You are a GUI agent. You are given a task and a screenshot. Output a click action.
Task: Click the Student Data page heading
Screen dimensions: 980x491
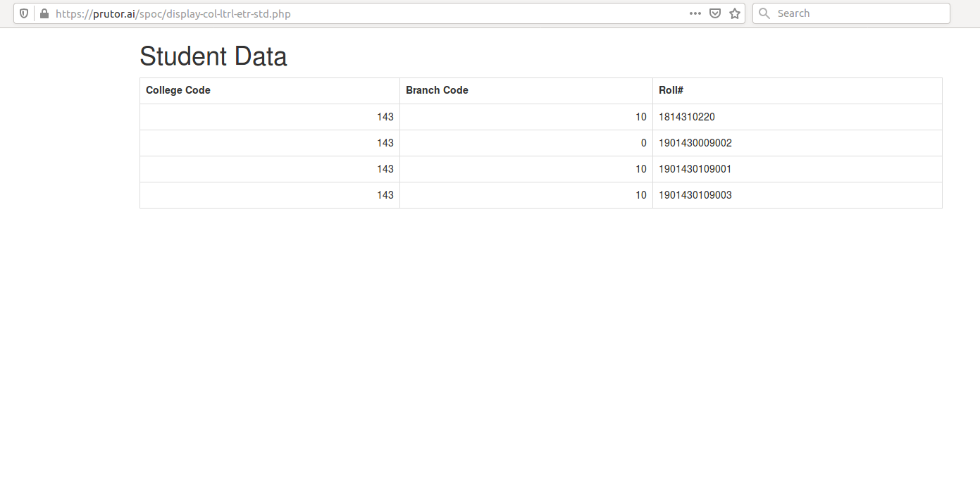pos(213,56)
